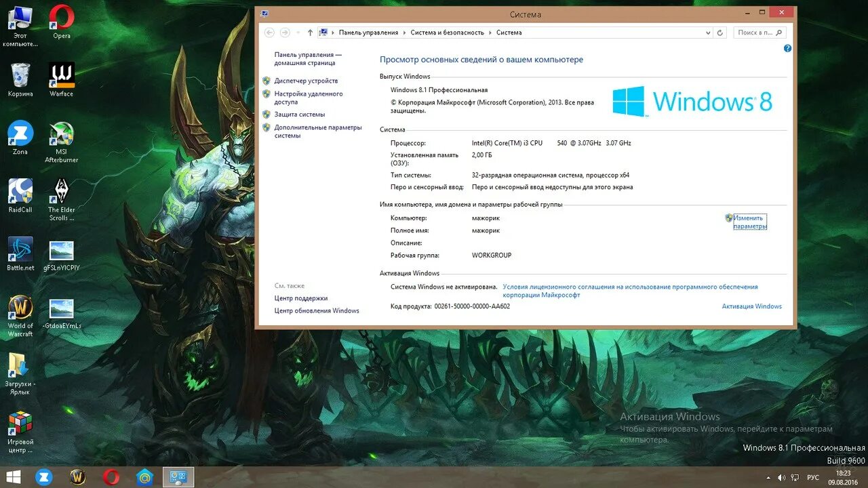
Task: Show hidden system tray icons
Action: (768, 478)
